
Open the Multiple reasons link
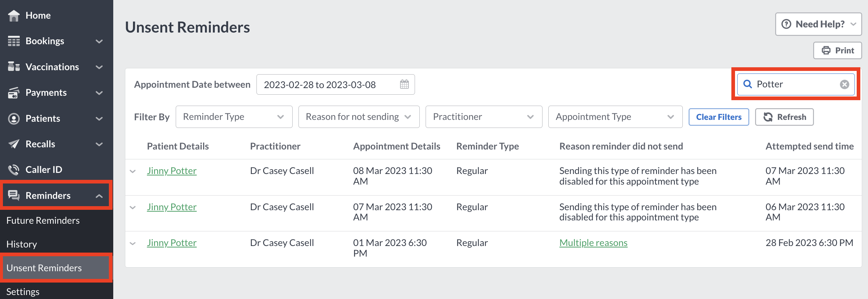(x=593, y=243)
